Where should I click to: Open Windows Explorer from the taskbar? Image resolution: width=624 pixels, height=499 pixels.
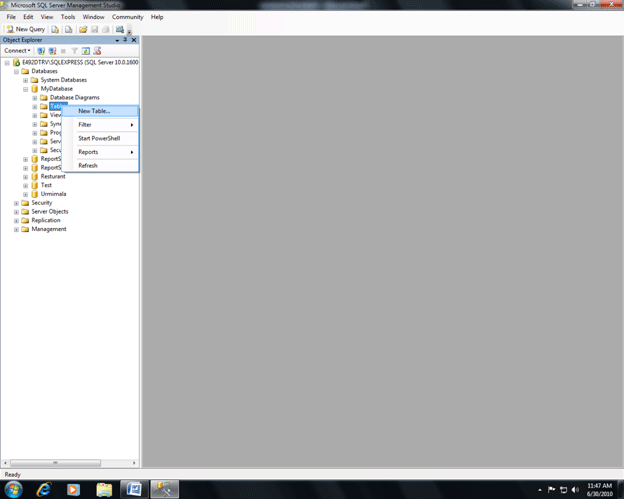104,489
